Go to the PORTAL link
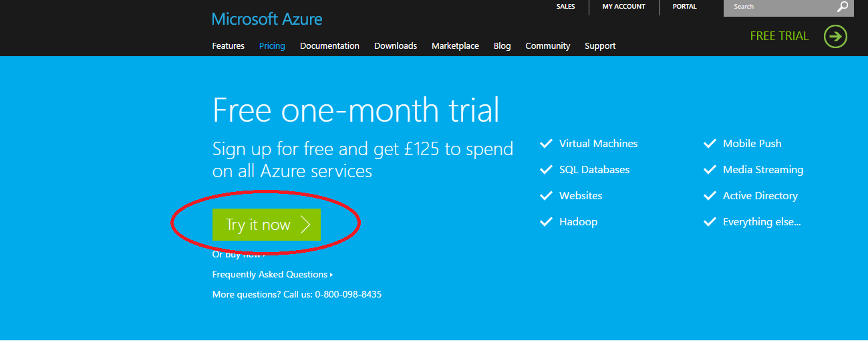 tap(684, 7)
